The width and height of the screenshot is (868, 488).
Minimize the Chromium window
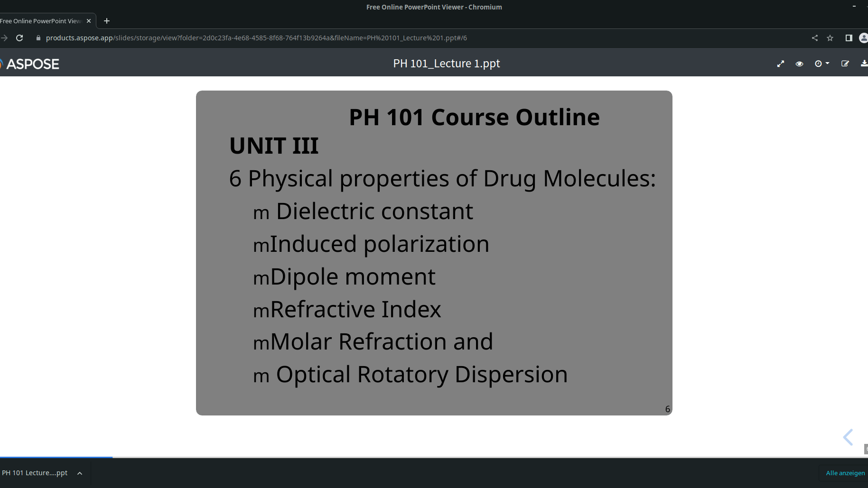pos(854,7)
